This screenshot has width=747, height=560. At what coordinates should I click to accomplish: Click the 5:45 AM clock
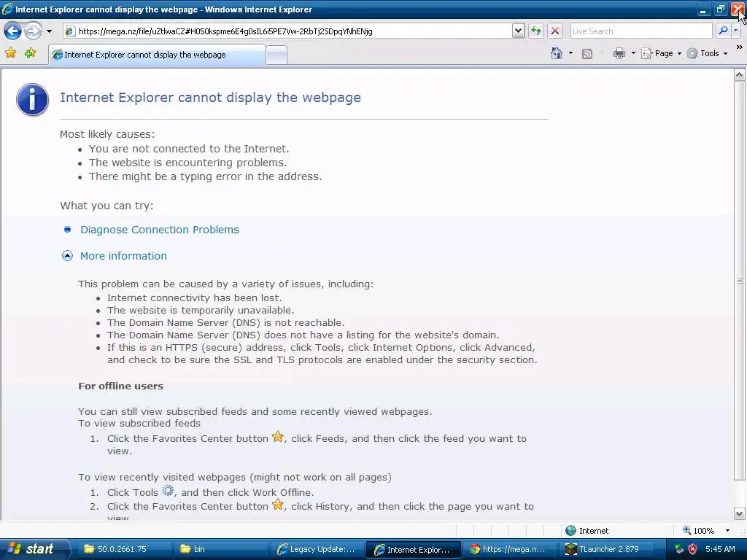tap(720, 549)
